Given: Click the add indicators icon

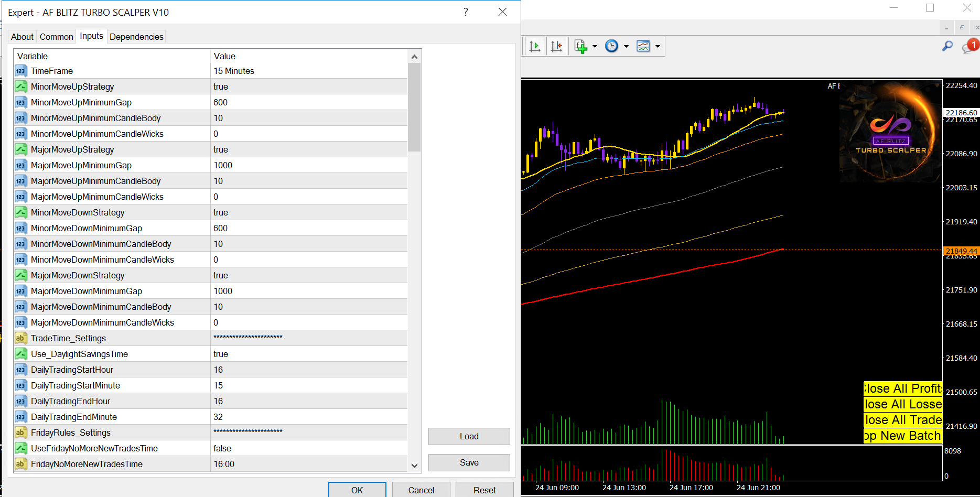Looking at the screenshot, I should pyautogui.click(x=580, y=46).
